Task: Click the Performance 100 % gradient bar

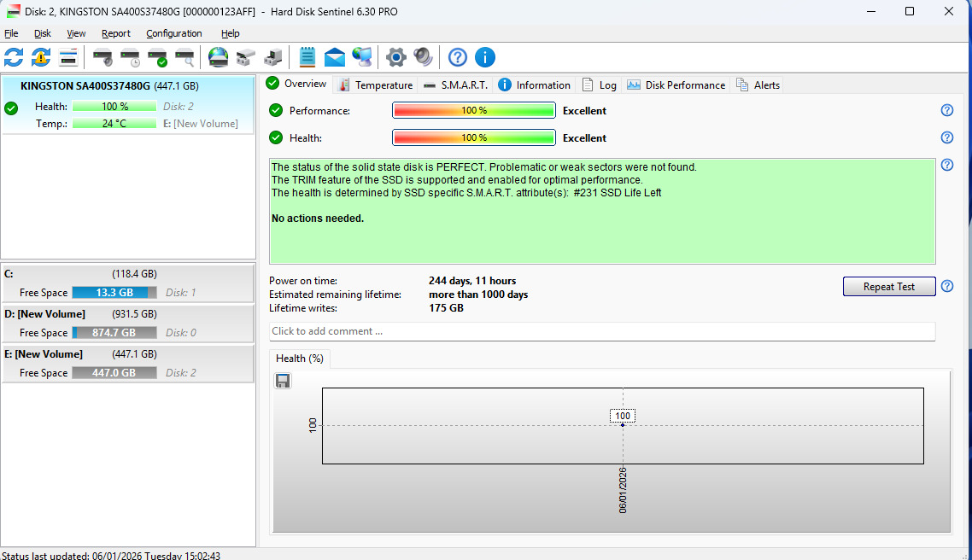Action: (x=473, y=110)
